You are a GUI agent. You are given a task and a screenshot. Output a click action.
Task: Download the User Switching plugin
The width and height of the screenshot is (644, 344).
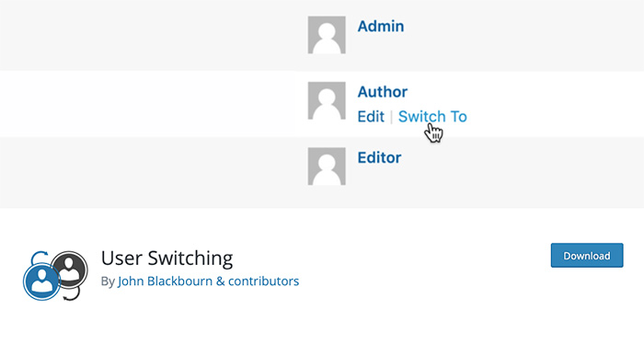[x=587, y=256]
